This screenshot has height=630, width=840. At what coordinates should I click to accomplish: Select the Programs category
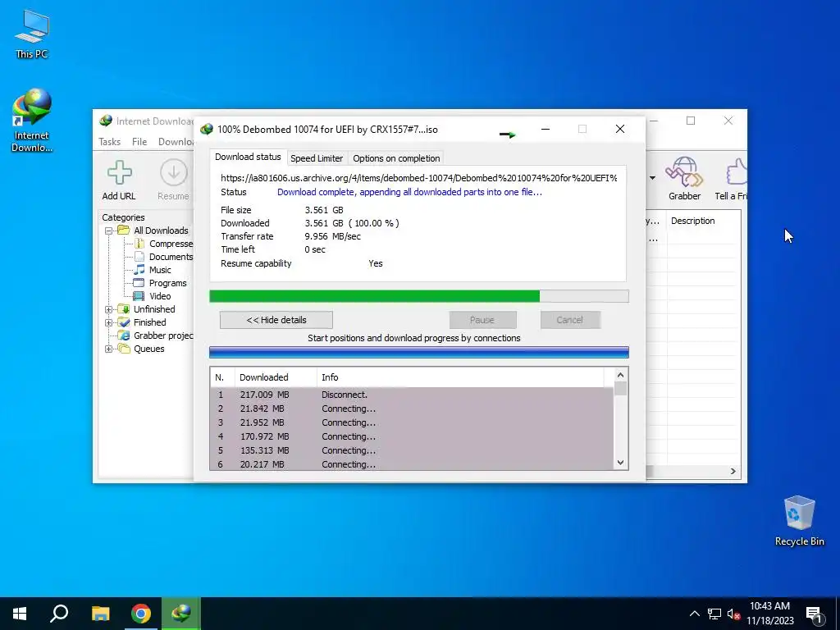pos(167,283)
